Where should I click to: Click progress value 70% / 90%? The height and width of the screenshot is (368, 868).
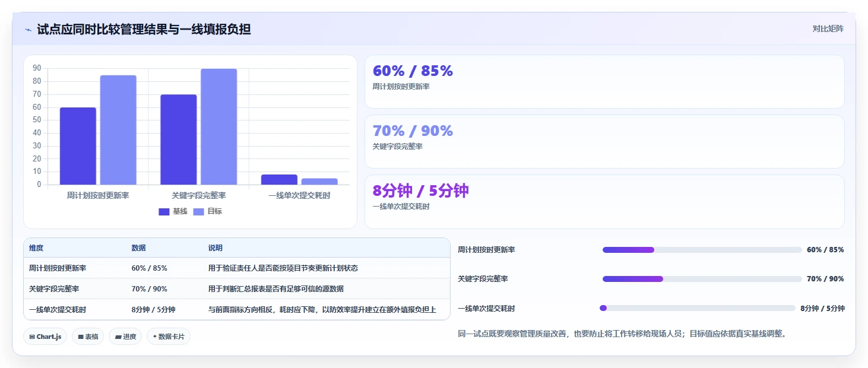coord(825,279)
